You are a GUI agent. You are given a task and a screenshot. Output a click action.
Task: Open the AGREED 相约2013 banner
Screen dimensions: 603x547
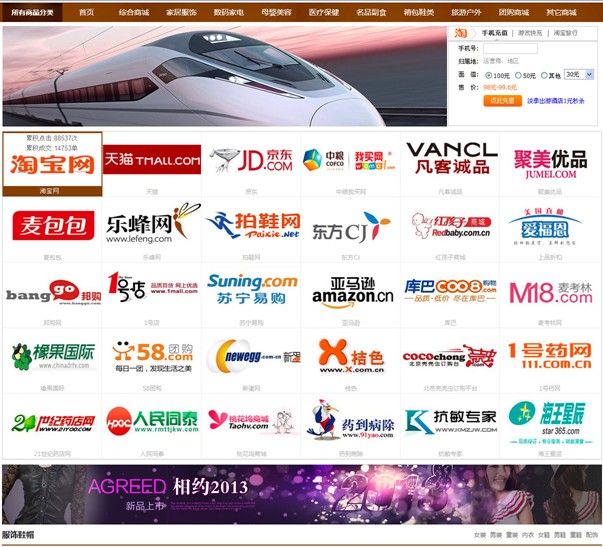tap(302, 495)
